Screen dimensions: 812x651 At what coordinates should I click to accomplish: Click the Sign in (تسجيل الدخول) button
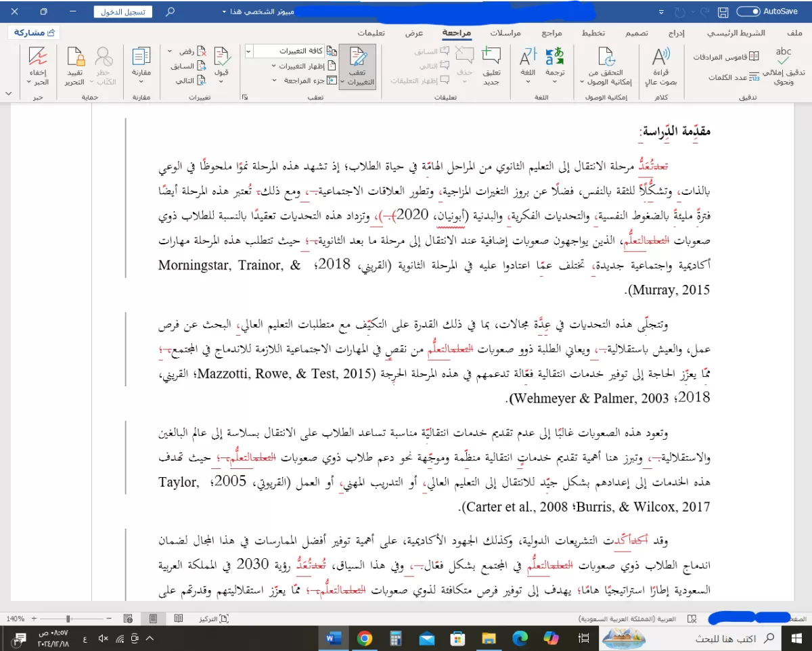[x=123, y=12]
